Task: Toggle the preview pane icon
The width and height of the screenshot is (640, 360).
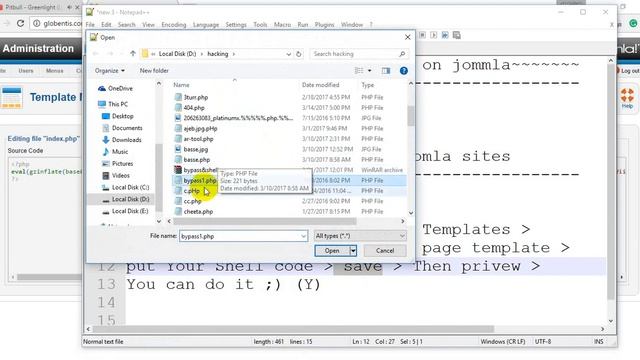Action: 386,71
